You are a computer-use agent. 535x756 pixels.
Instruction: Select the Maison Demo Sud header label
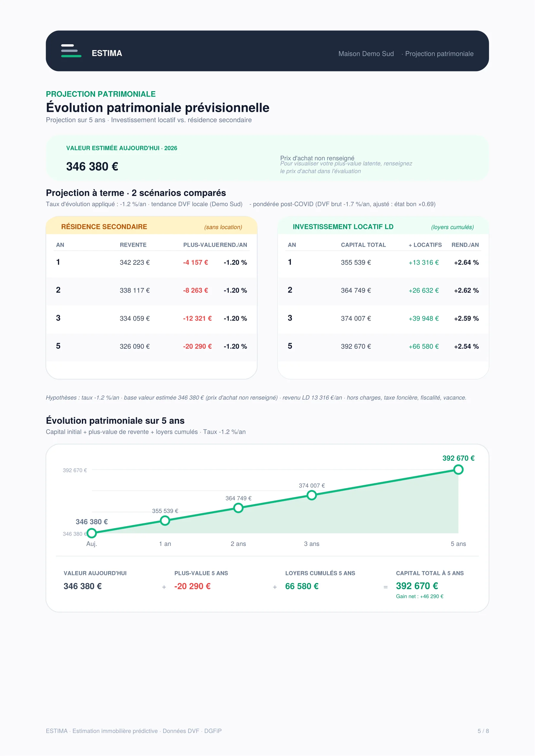click(x=366, y=54)
